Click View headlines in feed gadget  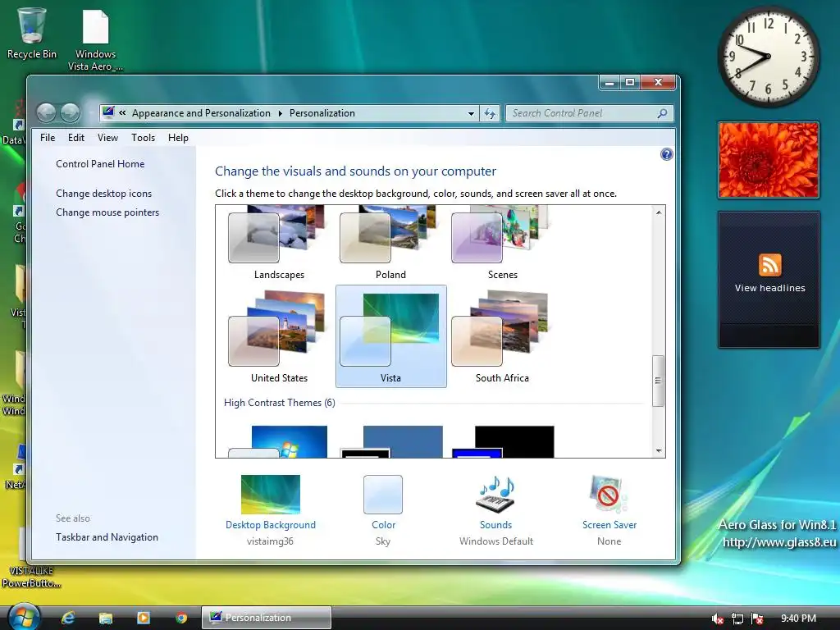click(769, 288)
